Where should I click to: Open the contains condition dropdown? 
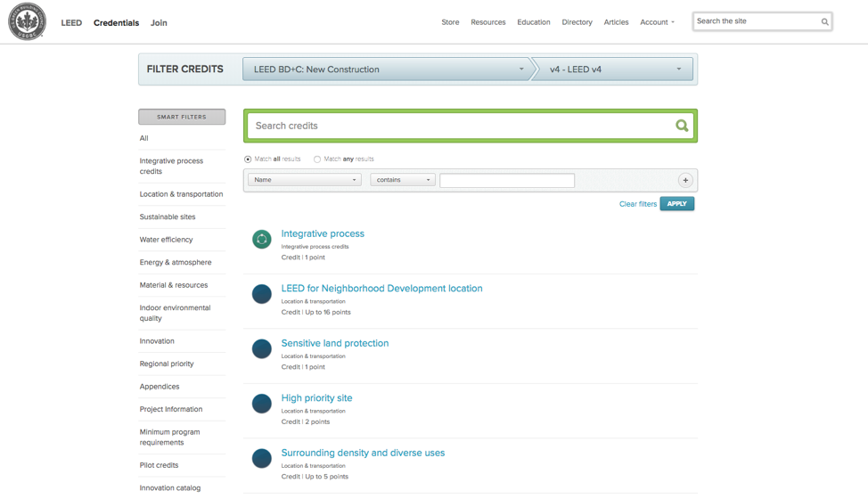pyautogui.click(x=403, y=180)
